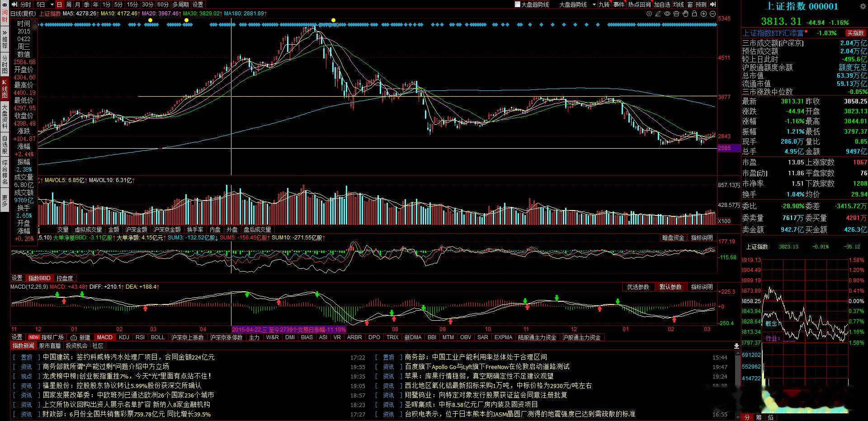The image size is (868, 421).
Task: Open 推荐 in the left sidebar
Action: pos(5,43)
